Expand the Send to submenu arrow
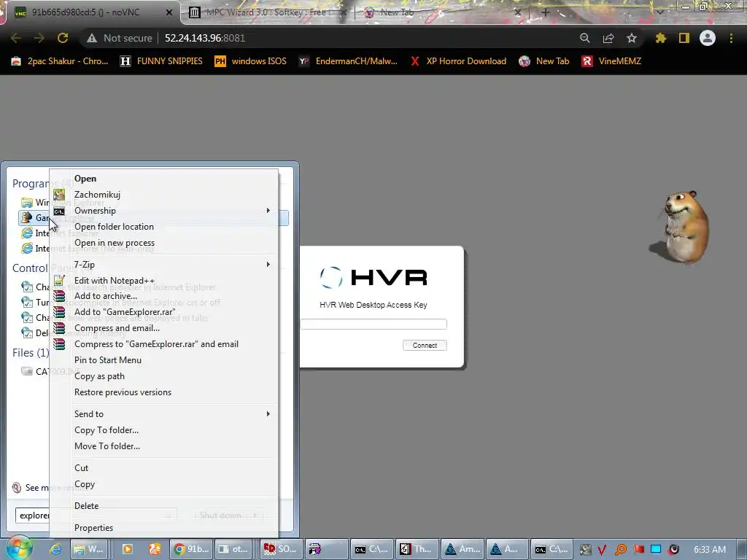 point(268,414)
